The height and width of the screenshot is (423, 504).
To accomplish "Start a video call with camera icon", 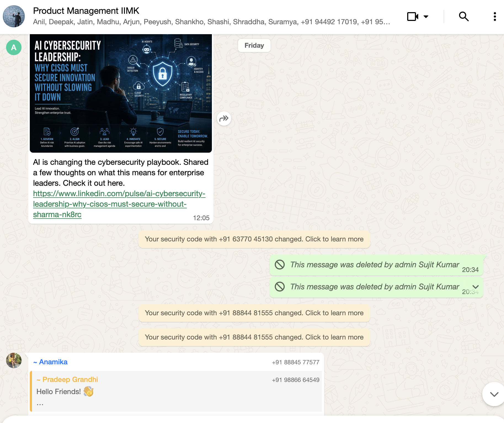I will click(413, 17).
